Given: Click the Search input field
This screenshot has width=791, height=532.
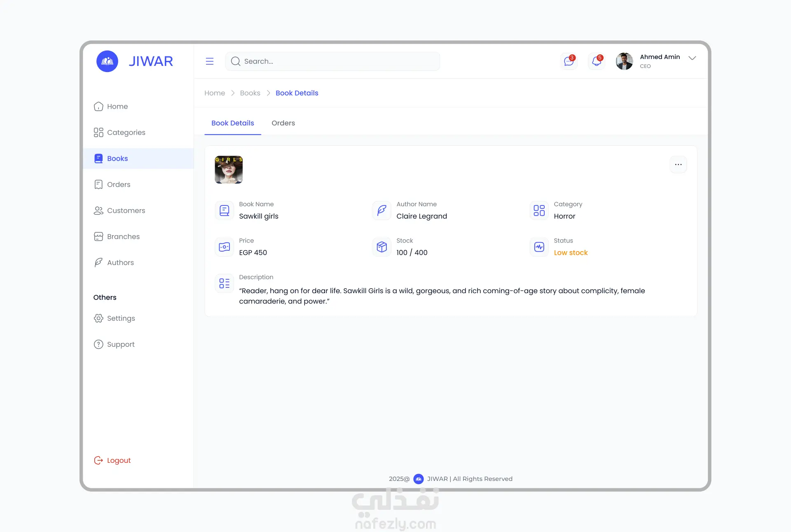Looking at the screenshot, I should click(x=338, y=61).
